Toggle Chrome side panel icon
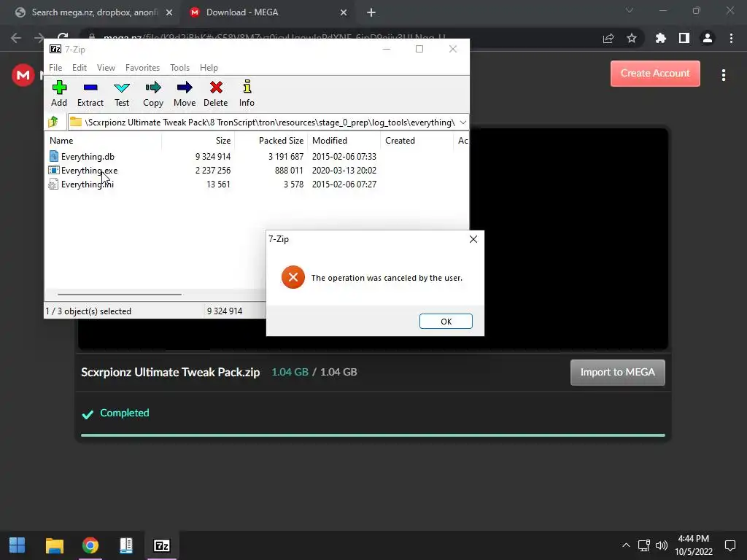The width and height of the screenshot is (747, 560). coord(684,38)
